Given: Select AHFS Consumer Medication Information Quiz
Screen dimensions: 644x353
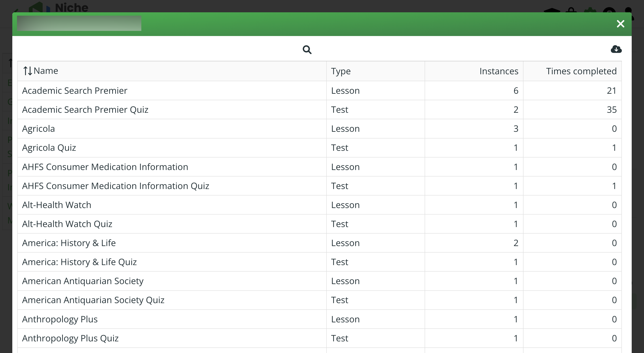Looking at the screenshot, I should point(116,186).
